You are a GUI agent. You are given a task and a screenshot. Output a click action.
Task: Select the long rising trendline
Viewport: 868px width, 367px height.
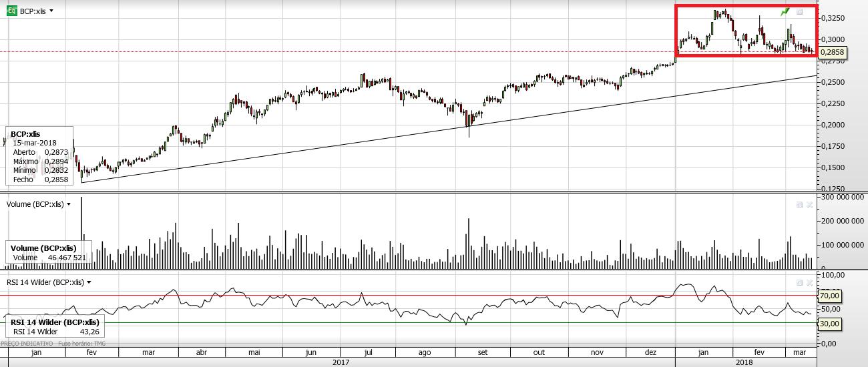click(x=447, y=129)
